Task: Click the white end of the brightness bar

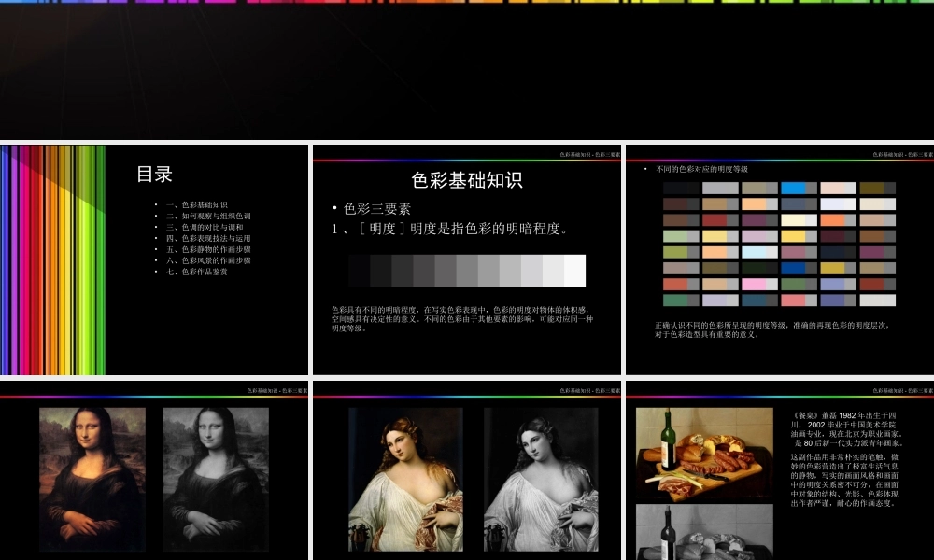Action: coord(574,271)
